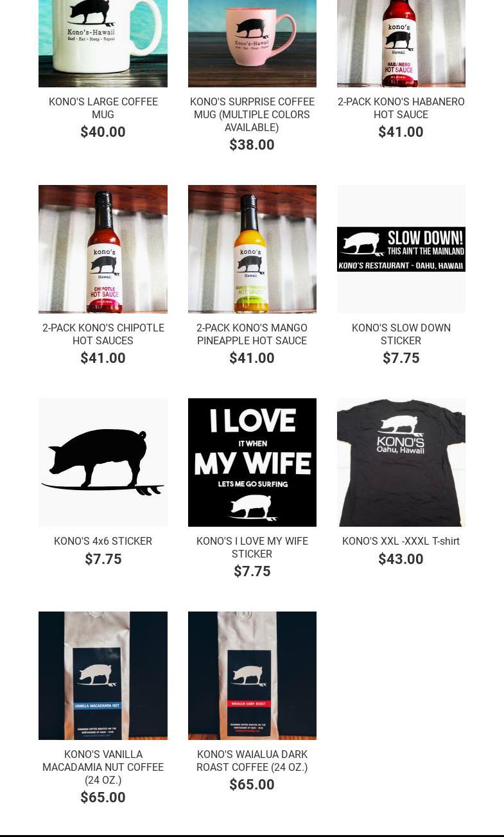The image size is (504, 837).
Task: Click KONO'S SURPRISE COFFEE MUG title
Action: coord(252,114)
